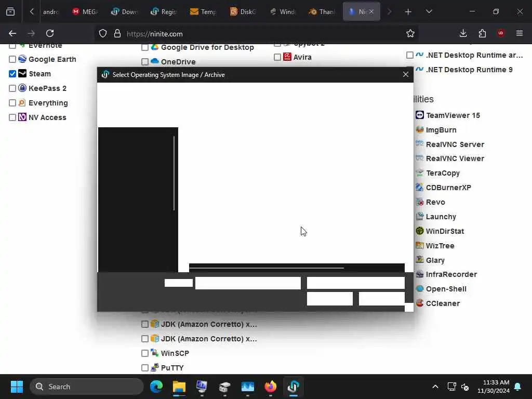532x399 pixels.
Task: Click the TeamViewer 15 icon
Action: (x=420, y=115)
